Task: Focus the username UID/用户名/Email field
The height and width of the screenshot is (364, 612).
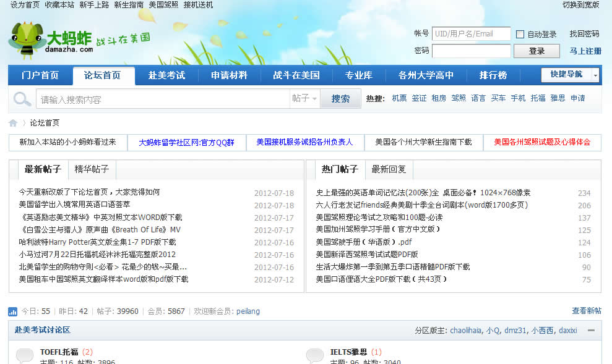Action: 471,34
